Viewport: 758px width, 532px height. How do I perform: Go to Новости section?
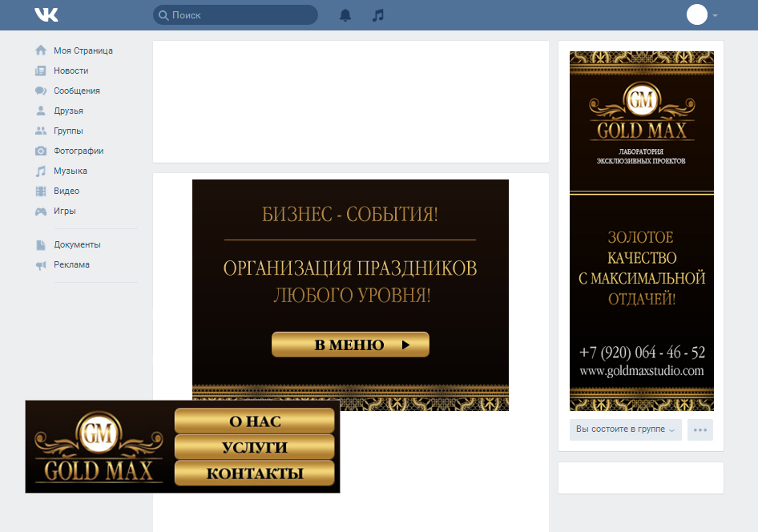(71, 71)
